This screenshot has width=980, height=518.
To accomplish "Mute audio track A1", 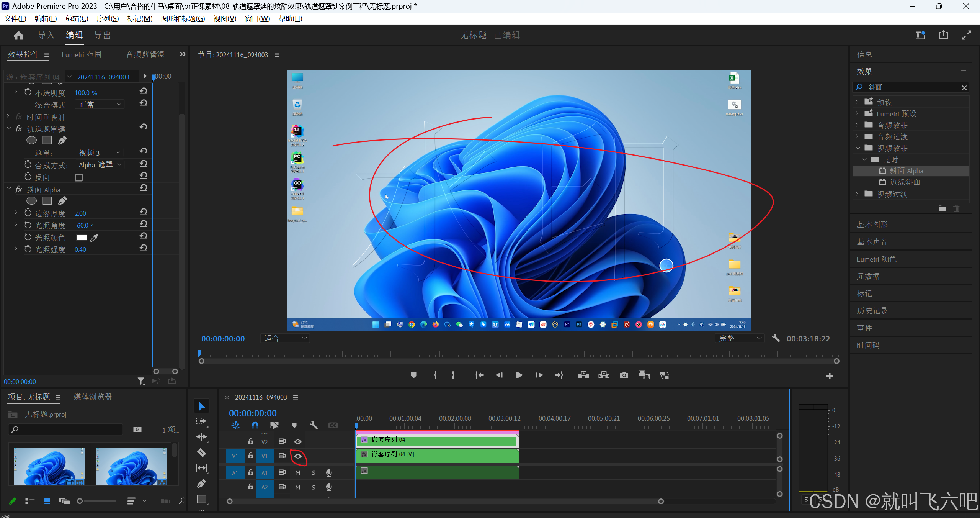I will (x=298, y=473).
